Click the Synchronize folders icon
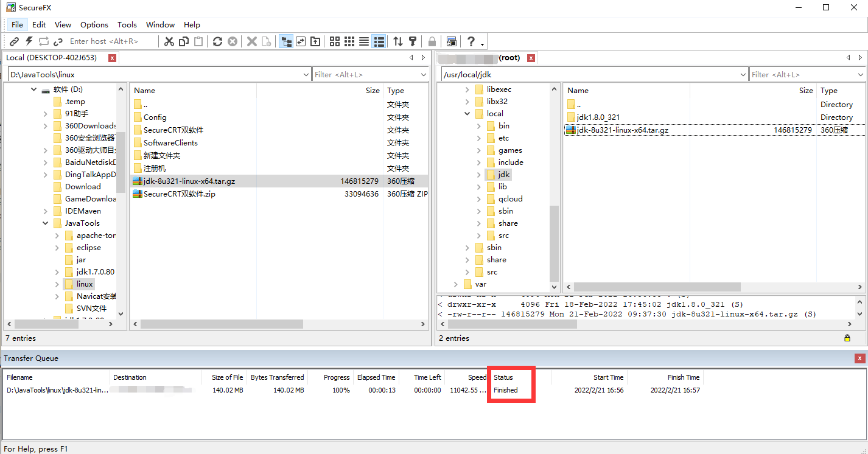 301,41
